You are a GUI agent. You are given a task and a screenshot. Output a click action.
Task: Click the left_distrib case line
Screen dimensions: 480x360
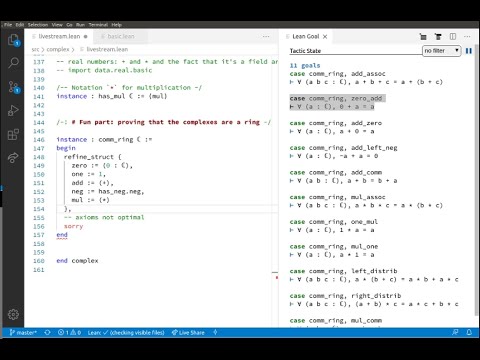[x=343, y=271]
